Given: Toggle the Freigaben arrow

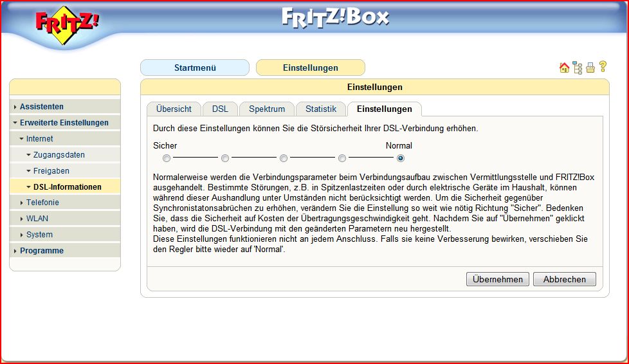Looking at the screenshot, I should coord(28,171).
